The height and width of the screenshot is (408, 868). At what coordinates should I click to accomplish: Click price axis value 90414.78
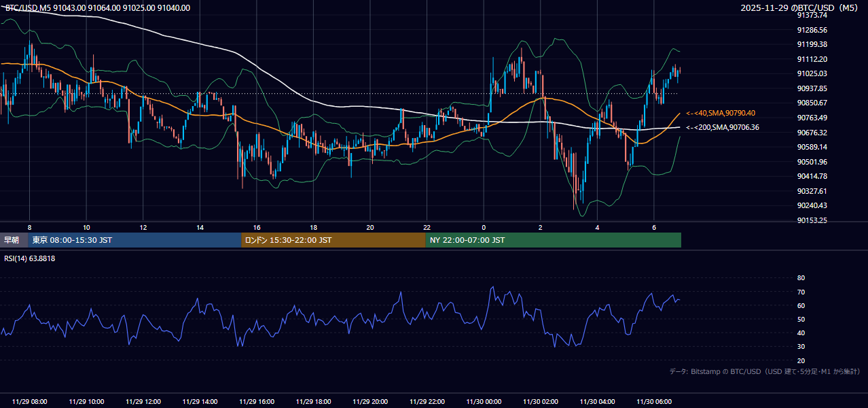click(812, 176)
